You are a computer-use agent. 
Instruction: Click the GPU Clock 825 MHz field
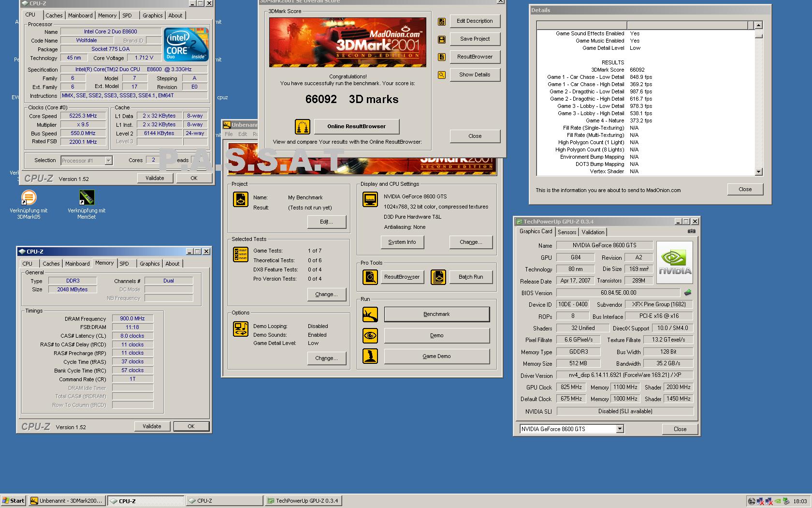point(571,388)
